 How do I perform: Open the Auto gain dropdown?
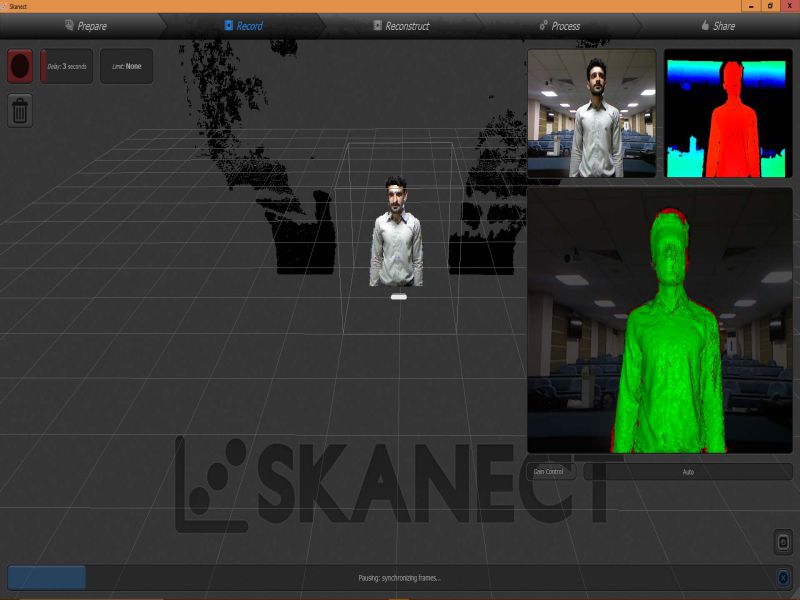tap(688, 471)
